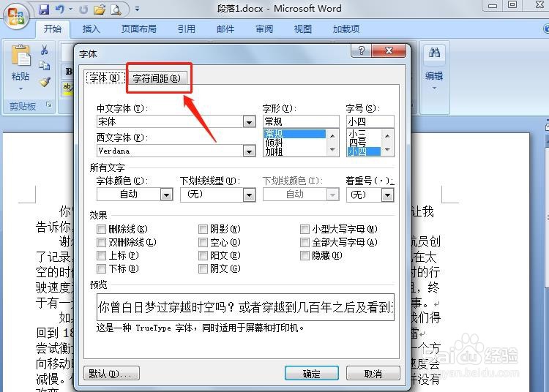Toggle the 阴文 checkbox
Screen dimensions: 549x392
tap(203, 268)
